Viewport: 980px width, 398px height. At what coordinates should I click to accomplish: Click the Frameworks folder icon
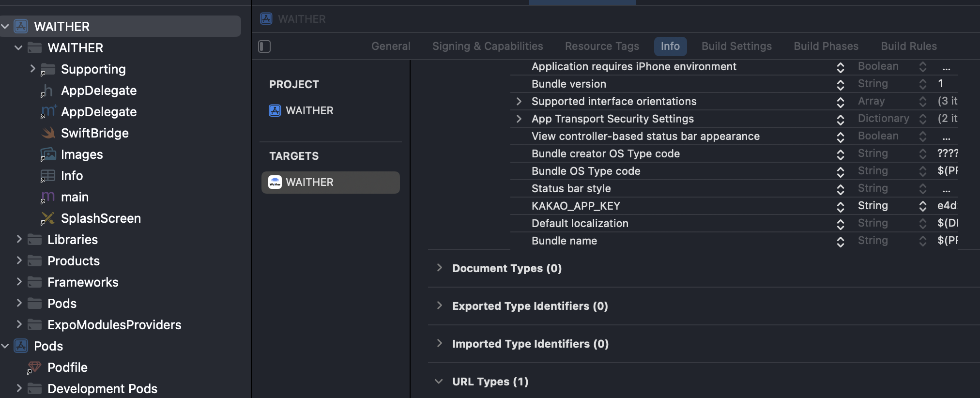click(34, 282)
